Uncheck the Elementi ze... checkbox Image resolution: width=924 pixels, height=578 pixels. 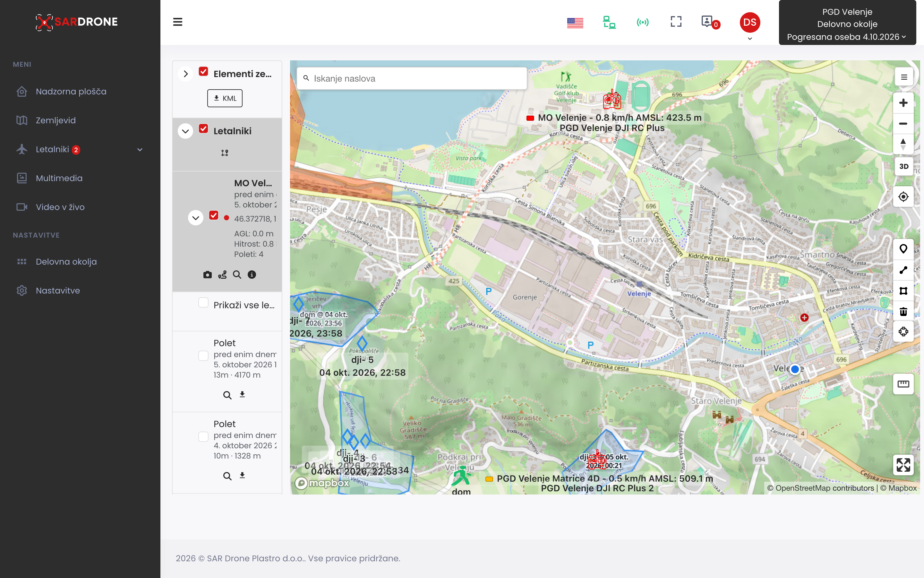click(x=203, y=72)
